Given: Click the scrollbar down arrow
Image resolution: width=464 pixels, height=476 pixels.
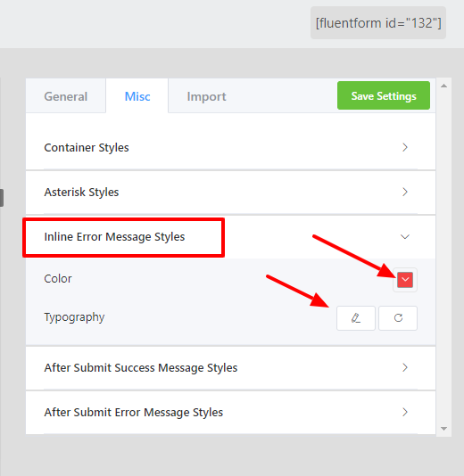Looking at the screenshot, I should tap(444, 429).
